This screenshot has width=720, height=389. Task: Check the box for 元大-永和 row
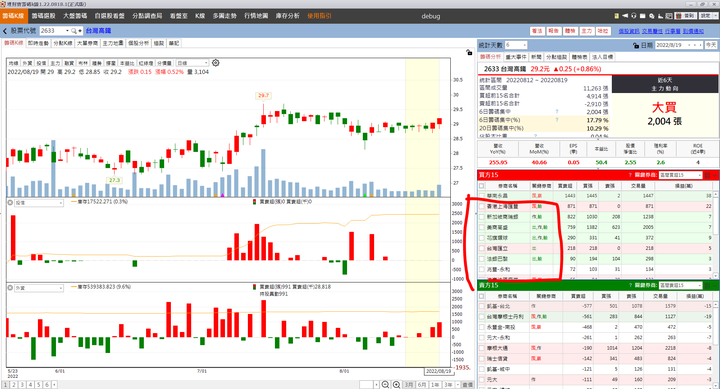click(x=482, y=338)
